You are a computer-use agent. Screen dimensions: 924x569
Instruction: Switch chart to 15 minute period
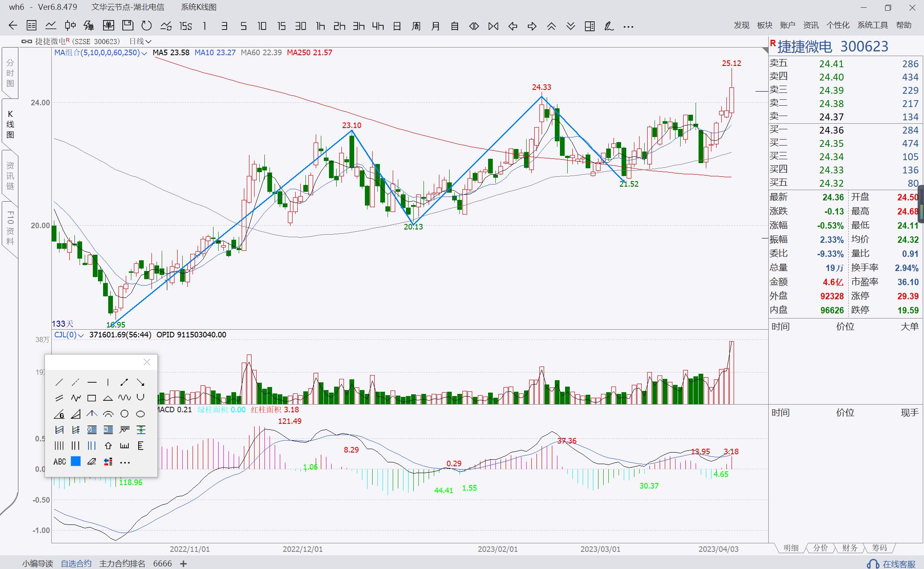pos(281,26)
